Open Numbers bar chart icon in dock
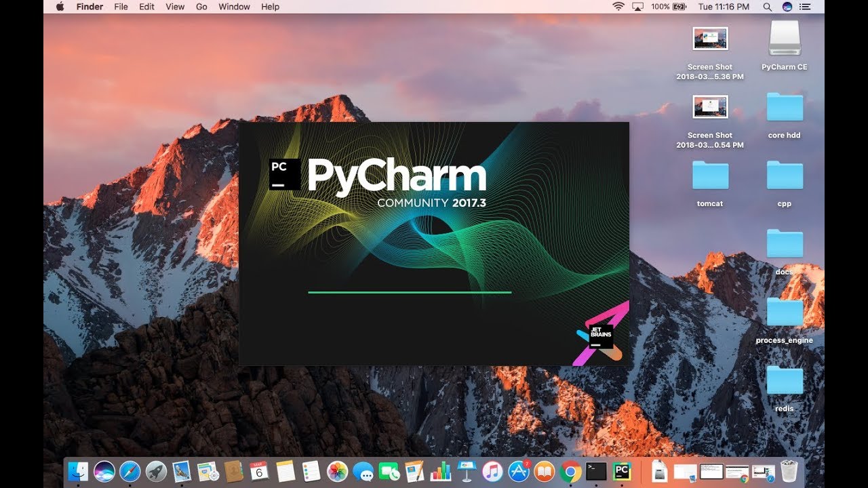This screenshot has height=488, width=868. (440, 471)
